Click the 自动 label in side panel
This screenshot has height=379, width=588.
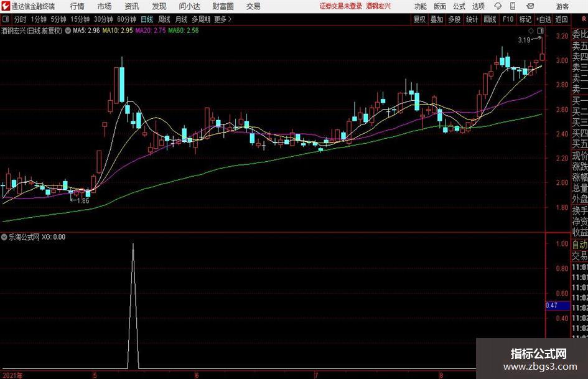click(x=579, y=245)
